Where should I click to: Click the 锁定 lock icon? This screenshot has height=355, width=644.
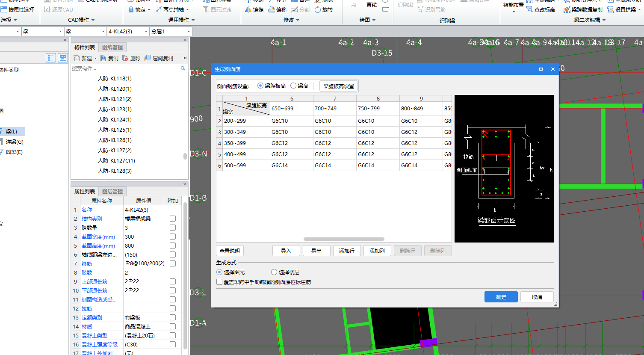131,9
